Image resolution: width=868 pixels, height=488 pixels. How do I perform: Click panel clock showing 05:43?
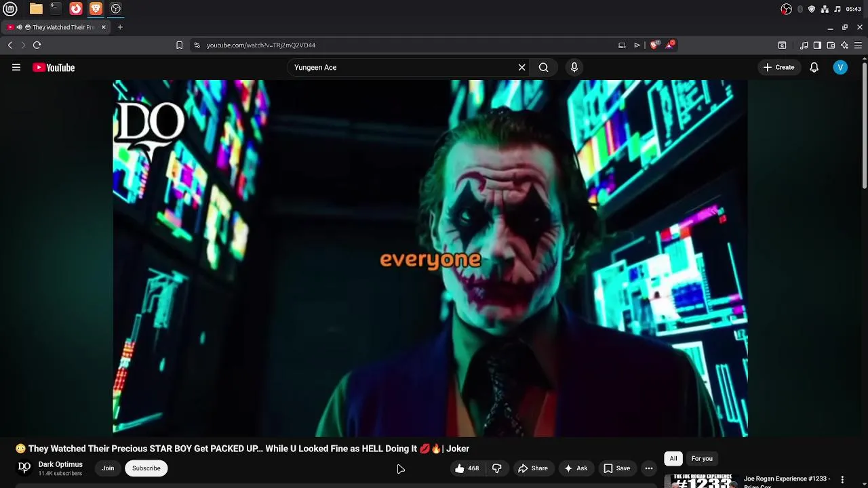(854, 9)
